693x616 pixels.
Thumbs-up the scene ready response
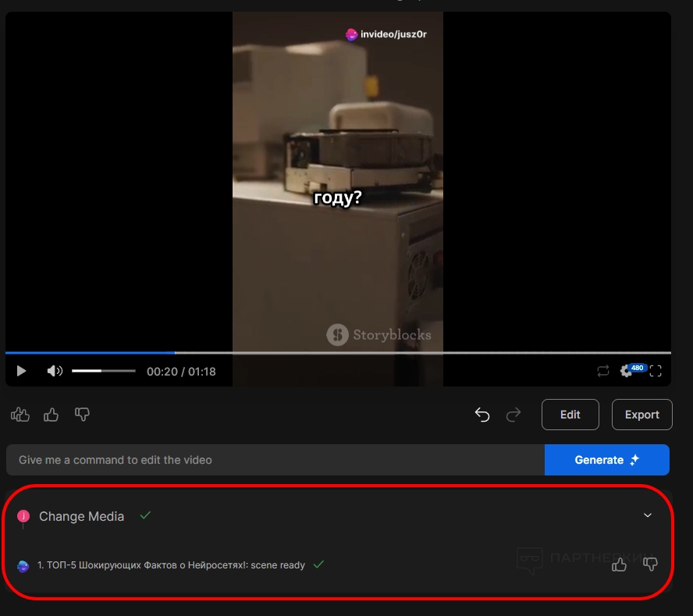tap(619, 564)
